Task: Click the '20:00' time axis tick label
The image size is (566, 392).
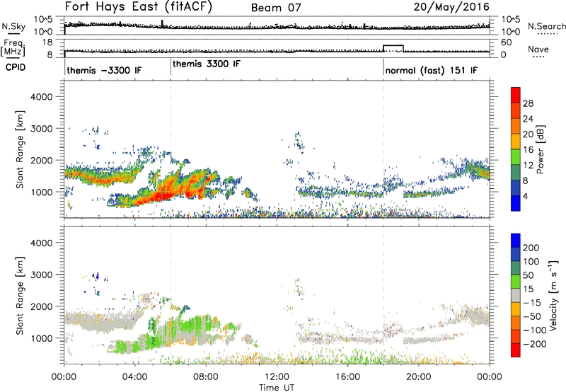Action: [x=419, y=377]
